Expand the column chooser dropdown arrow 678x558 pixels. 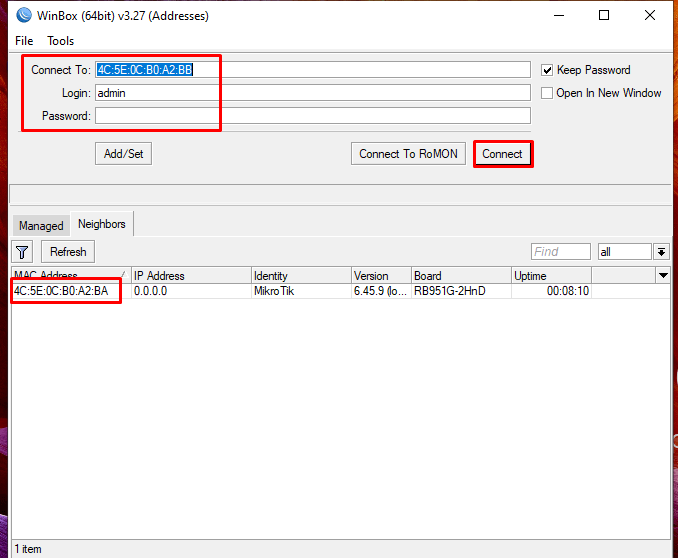tap(662, 275)
